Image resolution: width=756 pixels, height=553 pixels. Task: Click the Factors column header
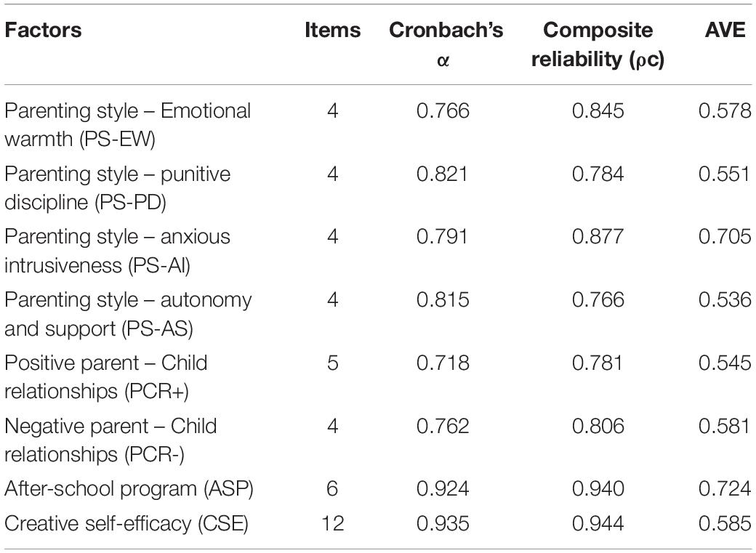[43, 30]
